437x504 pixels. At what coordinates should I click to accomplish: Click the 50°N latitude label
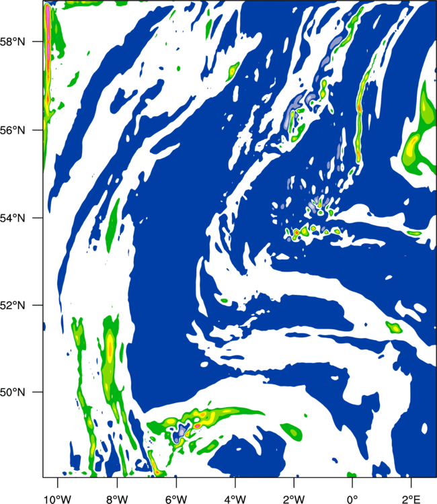click(x=12, y=392)
